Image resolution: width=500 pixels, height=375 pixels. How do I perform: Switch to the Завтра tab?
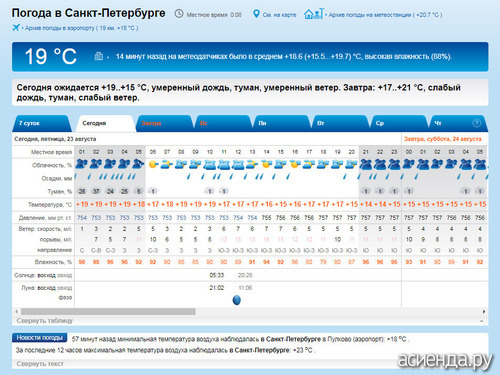(x=164, y=123)
